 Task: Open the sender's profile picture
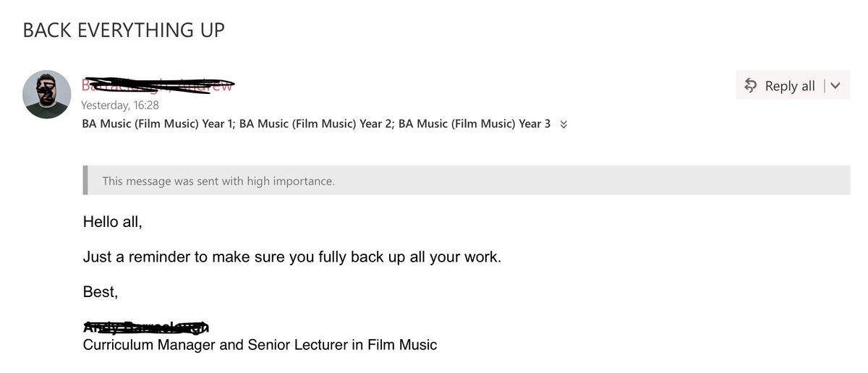47,95
